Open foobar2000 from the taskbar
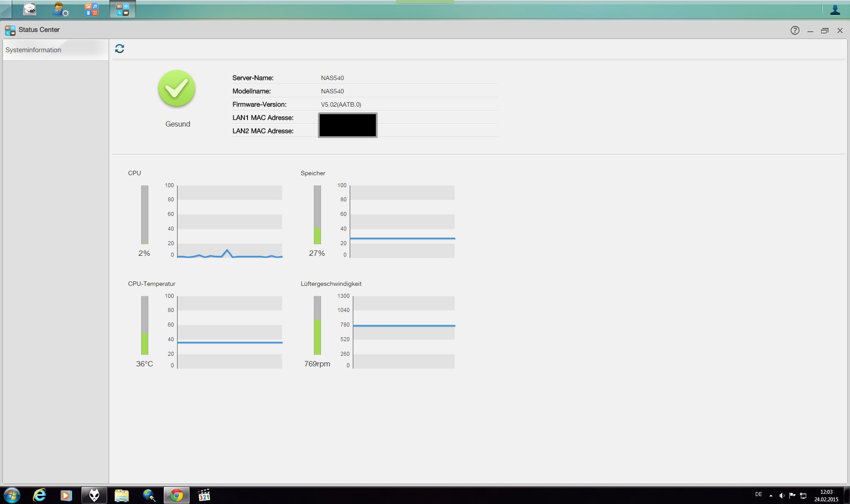 coord(94,495)
